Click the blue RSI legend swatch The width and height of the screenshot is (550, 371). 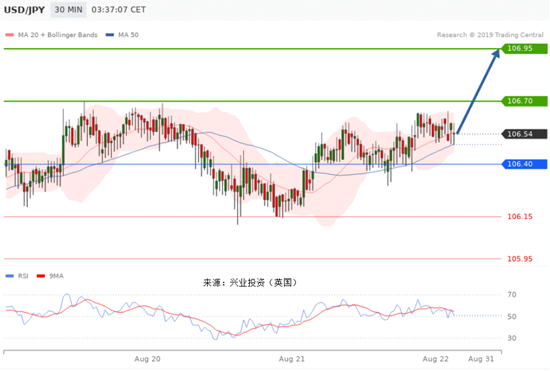point(9,276)
